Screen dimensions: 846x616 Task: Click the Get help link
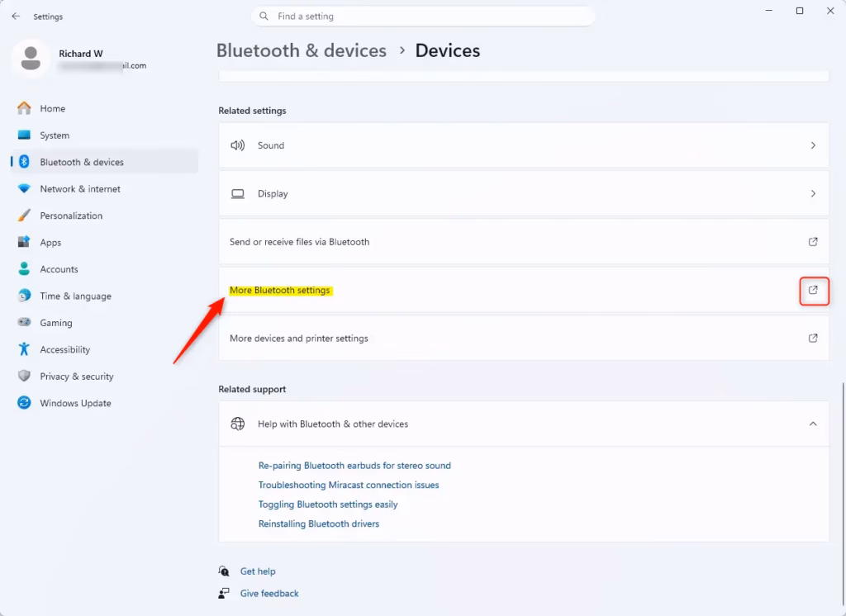(258, 571)
